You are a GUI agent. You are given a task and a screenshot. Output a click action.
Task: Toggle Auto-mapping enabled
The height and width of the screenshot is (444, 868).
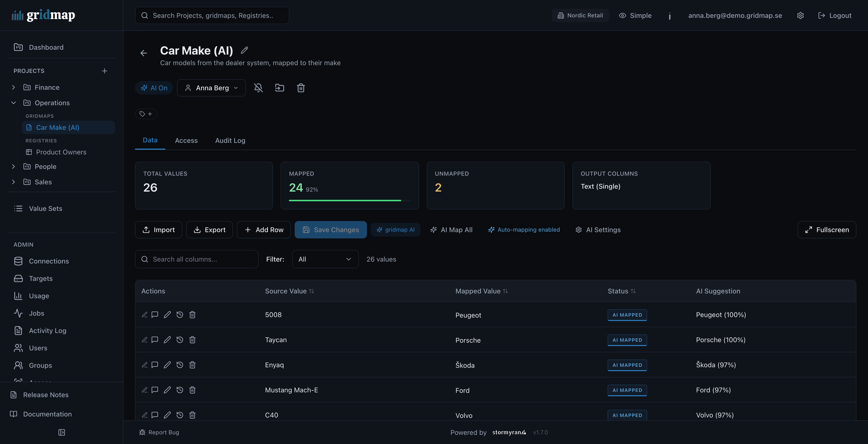click(x=524, y=230)
